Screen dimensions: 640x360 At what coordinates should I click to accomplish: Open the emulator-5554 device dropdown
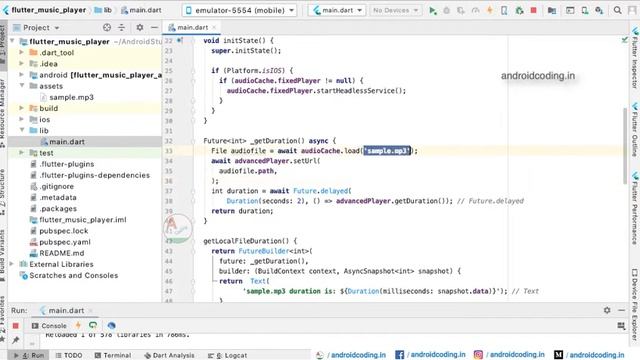point(240,10)
